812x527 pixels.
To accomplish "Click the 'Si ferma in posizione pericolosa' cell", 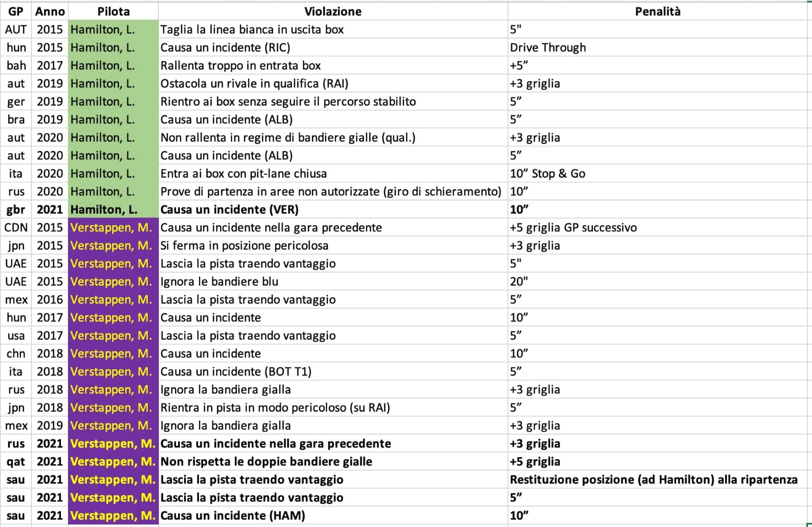I will pos(244,246).
